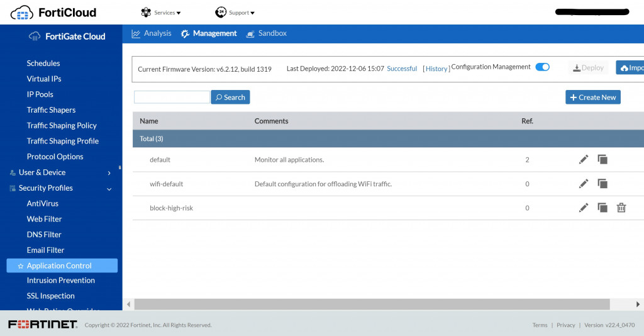Edit the wifi-default profile with pencil icon
This screenshot has height=336, width=644.
click(x=584, y=184)
